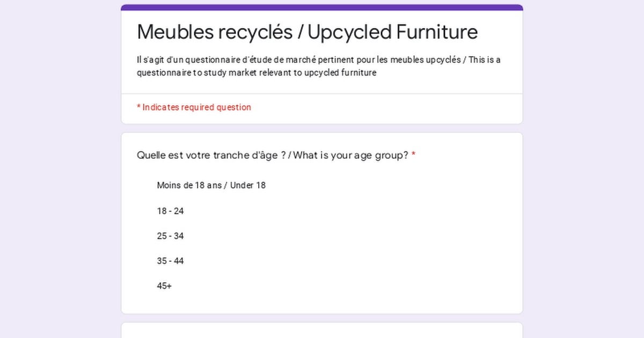Choose the 18 - 24 age group

[170, 211]
